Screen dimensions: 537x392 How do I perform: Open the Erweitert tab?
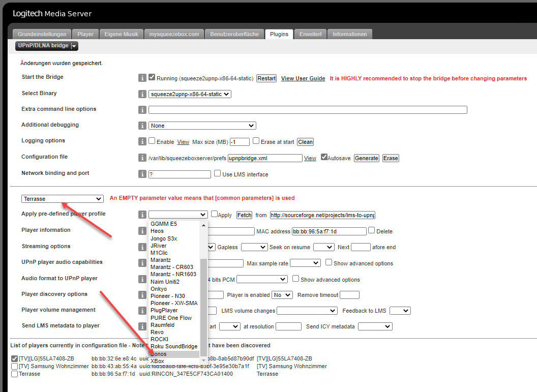tap(310, 34)
